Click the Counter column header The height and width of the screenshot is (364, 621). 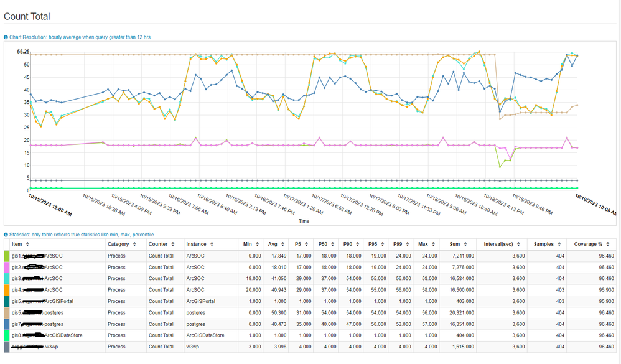point(158,245)
